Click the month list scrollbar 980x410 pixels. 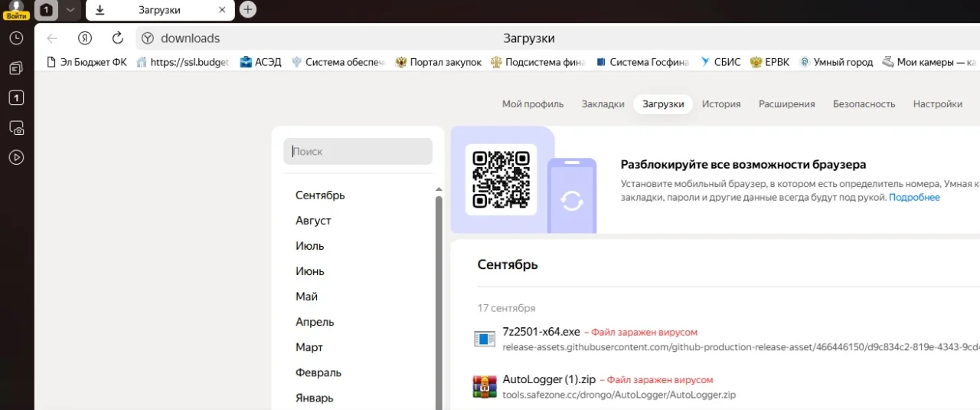click(439, 299)
